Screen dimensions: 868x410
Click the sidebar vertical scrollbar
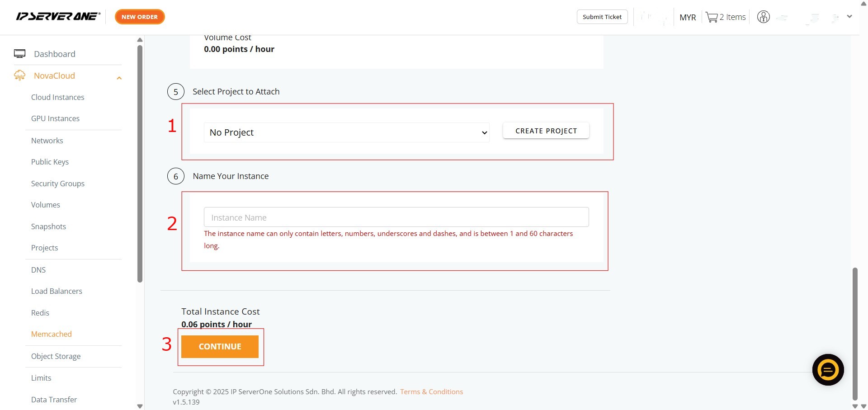(x=140, y=163)
